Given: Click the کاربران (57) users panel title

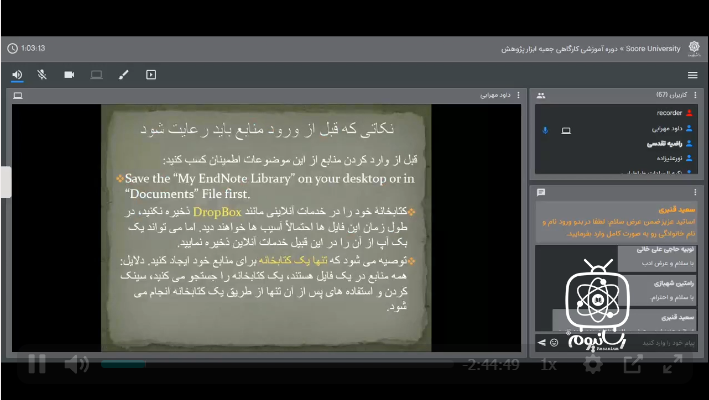Looking at the screenshot, I should [x=671, y=95].
